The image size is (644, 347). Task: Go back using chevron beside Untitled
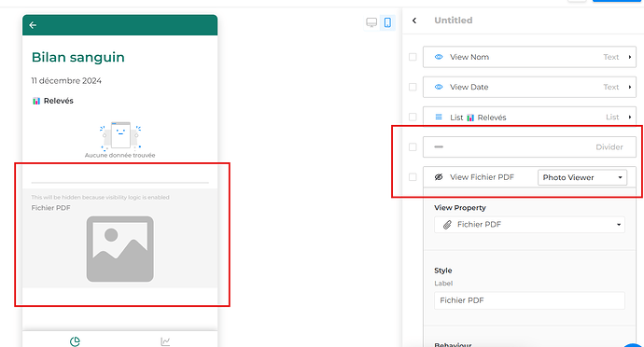pyautogui.click(x=414, y=21)
